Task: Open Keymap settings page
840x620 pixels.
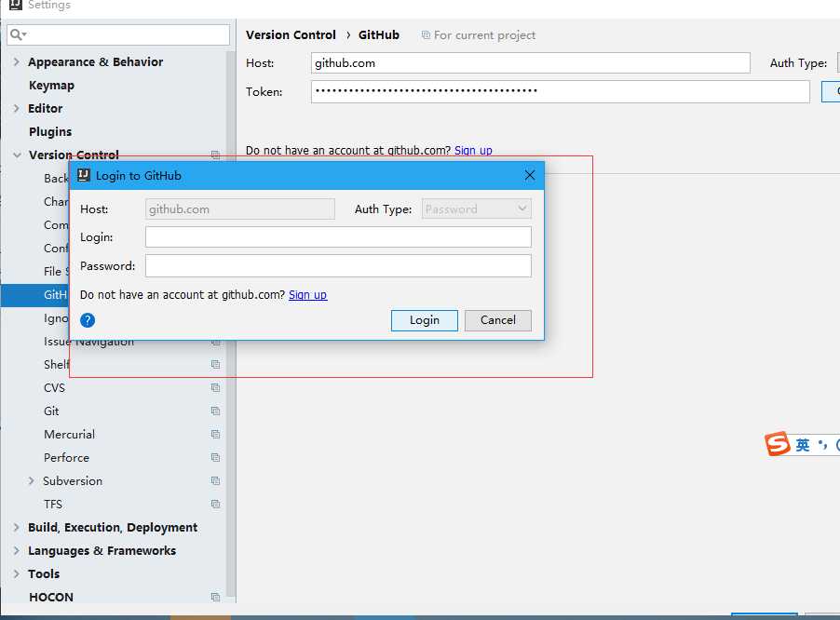Action: tap(51, 85)
